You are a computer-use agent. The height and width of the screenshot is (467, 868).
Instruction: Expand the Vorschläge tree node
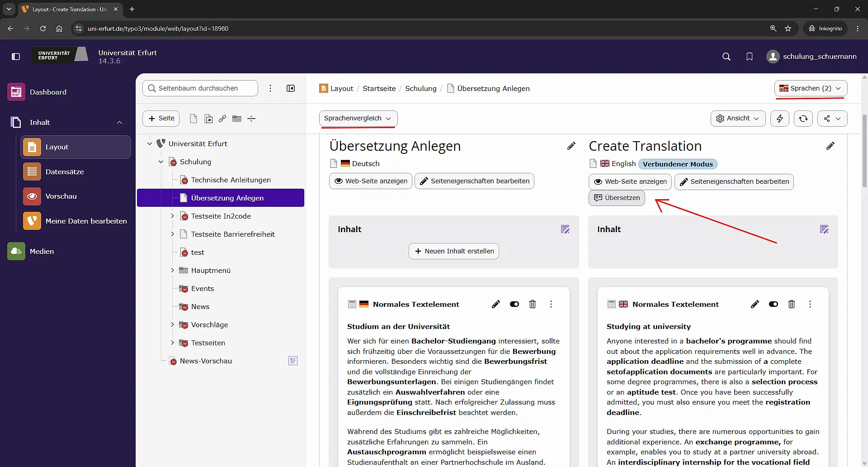(x=172, y=324)
